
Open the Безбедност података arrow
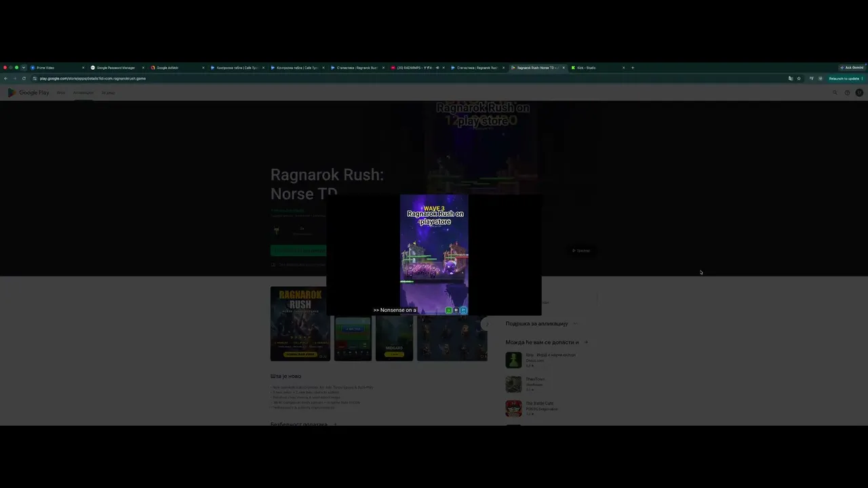tap(335, 424)
